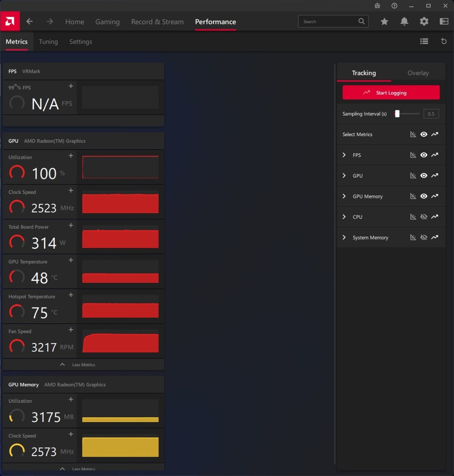The image size is (454, 476).
Task: Toggle logging trend icon for System Memory
Action: point(434,238)
